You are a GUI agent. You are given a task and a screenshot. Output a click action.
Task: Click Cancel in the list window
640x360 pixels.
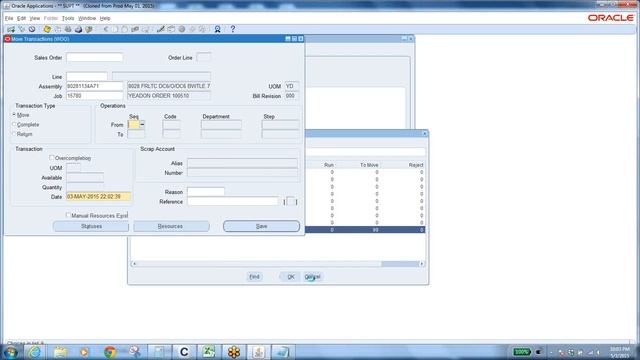click(x=313, y=277)
